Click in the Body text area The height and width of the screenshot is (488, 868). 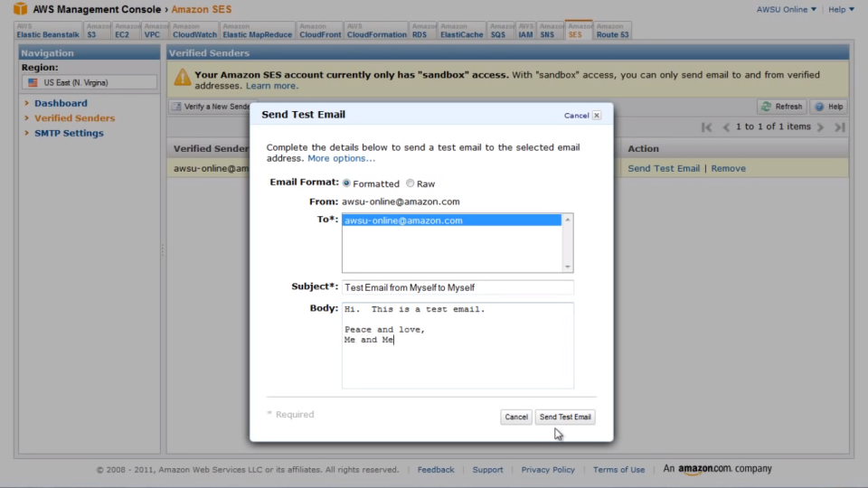[458, 345]
